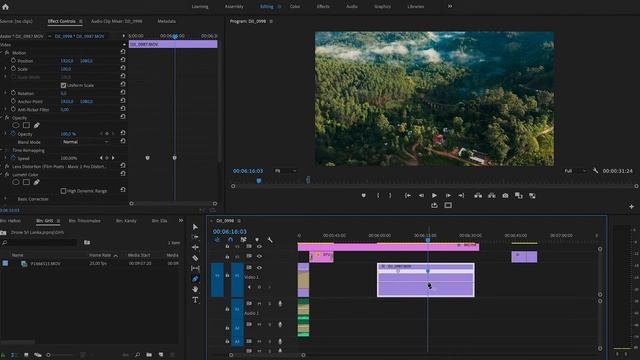Switch to the Color workspace
This screenshot has height=360, width=640.
(295, 7)
